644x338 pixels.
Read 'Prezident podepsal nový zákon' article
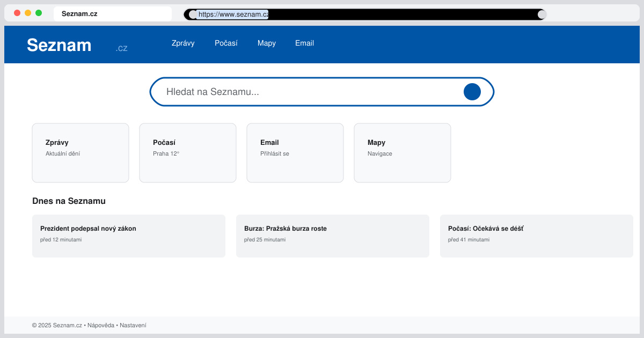[129, 236]
